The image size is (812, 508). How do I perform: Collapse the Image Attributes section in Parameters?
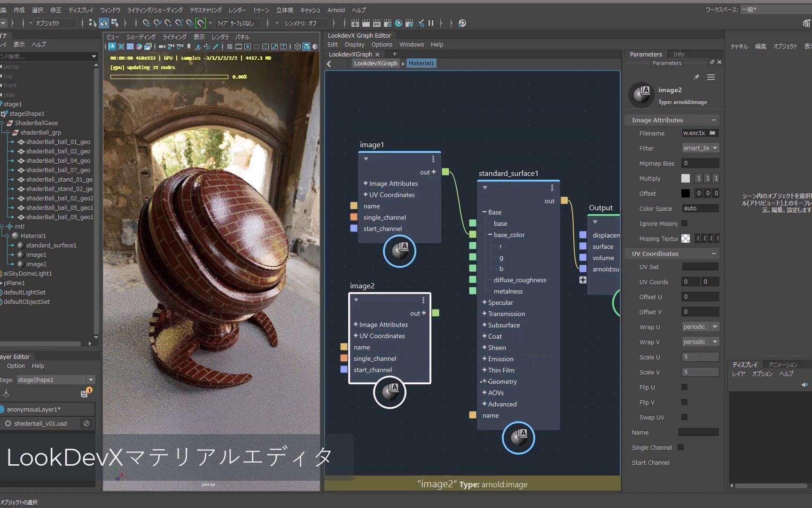(714, 120)
